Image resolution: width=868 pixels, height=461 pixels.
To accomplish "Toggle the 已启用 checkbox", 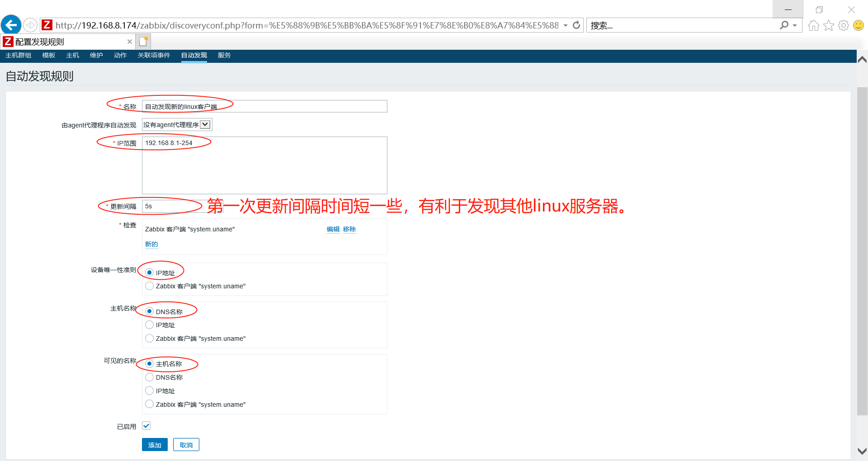I will tap(146, 426).
